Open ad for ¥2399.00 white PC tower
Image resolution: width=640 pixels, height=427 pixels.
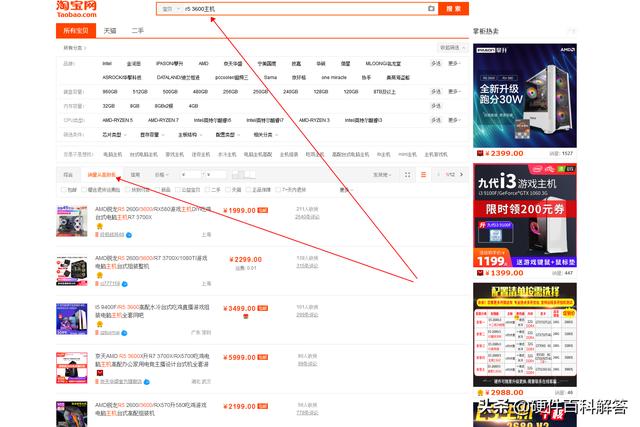[525, 96]
